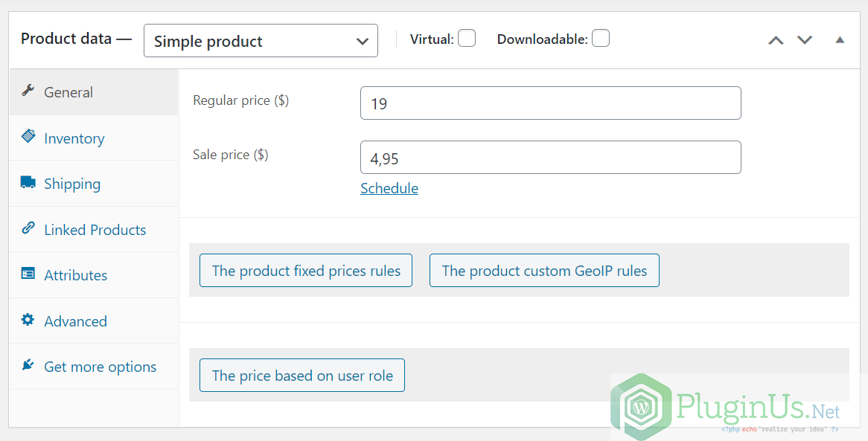Open the General tab
Viewport: 868px width, 441px height.
(x=94, y=92)
